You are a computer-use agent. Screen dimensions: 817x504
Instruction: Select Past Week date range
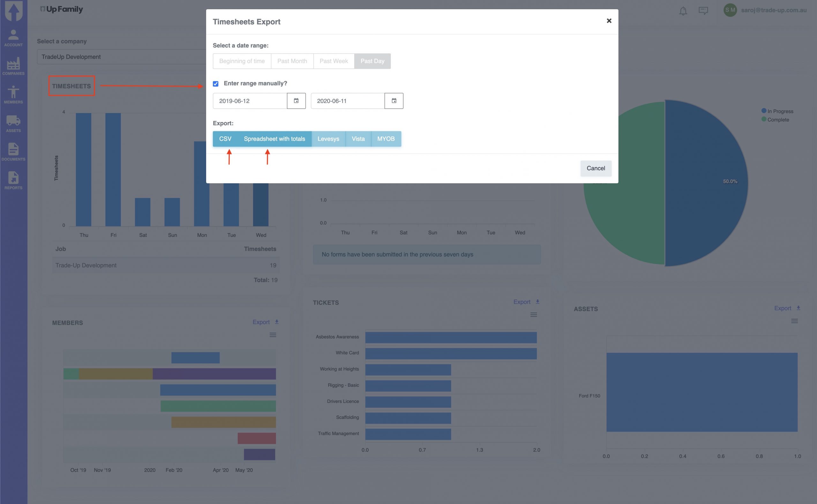tap(334, 61)
